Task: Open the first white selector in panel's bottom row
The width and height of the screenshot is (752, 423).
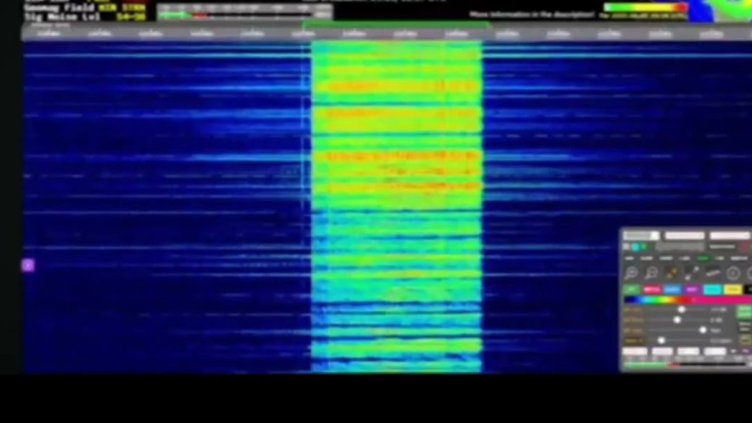Action: coord(634,352)
